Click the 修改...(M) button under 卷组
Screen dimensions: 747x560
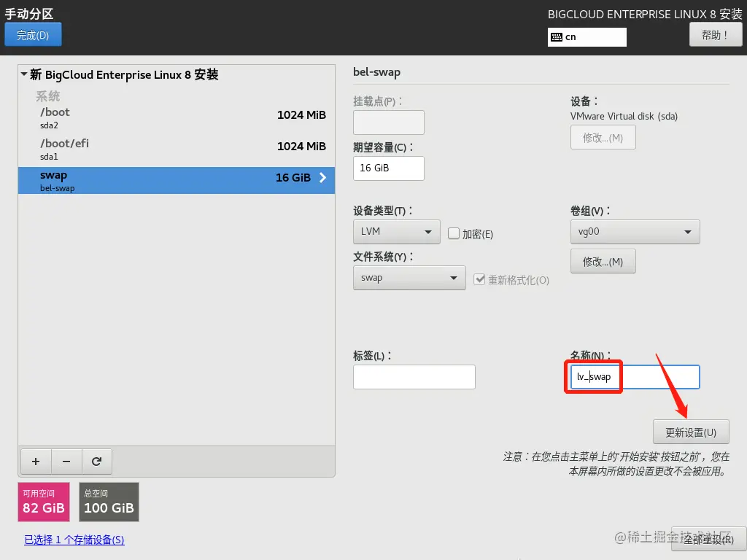(x=603, y=262)
